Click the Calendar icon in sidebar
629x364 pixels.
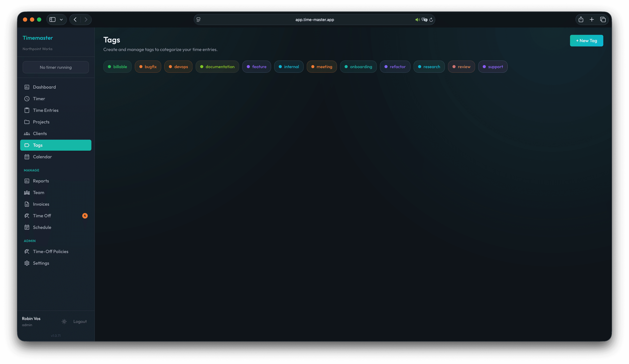pyautogui.click(x=27, y=157)
